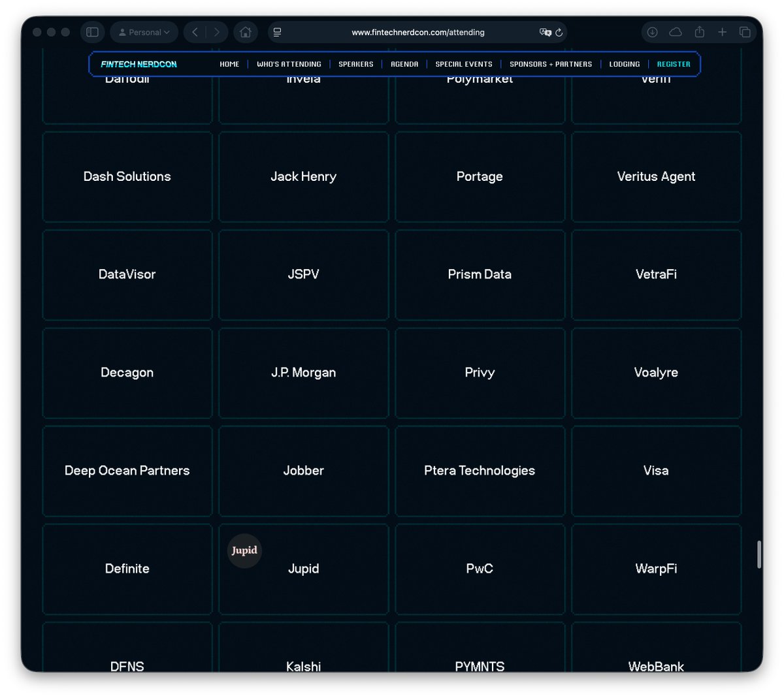Go forward with the forward arrow
784x698 pixels.
click(217, 32)
